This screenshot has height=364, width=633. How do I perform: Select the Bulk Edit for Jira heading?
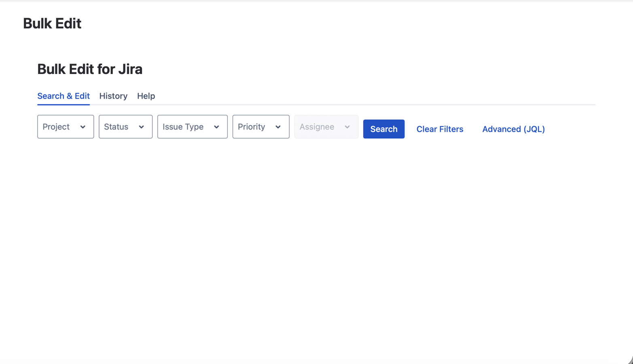pyautogui.click(x=90, y=69)
